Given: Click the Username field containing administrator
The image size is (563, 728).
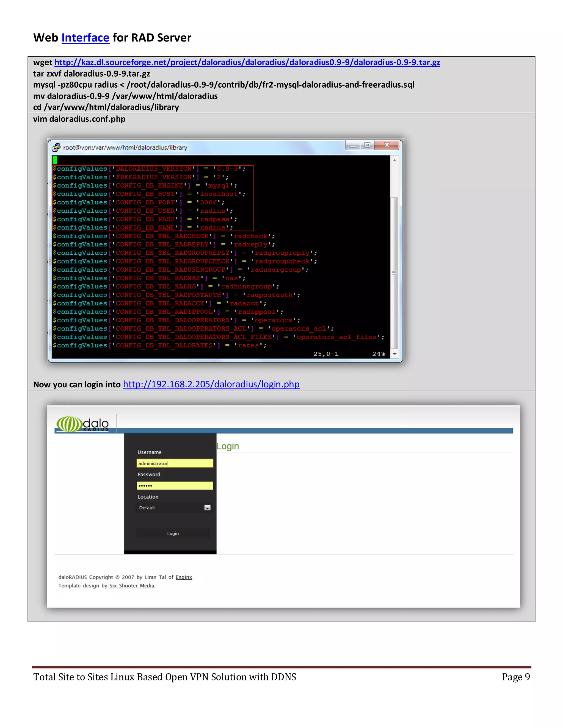Looking at the screenshot, I should pos(175,463).
